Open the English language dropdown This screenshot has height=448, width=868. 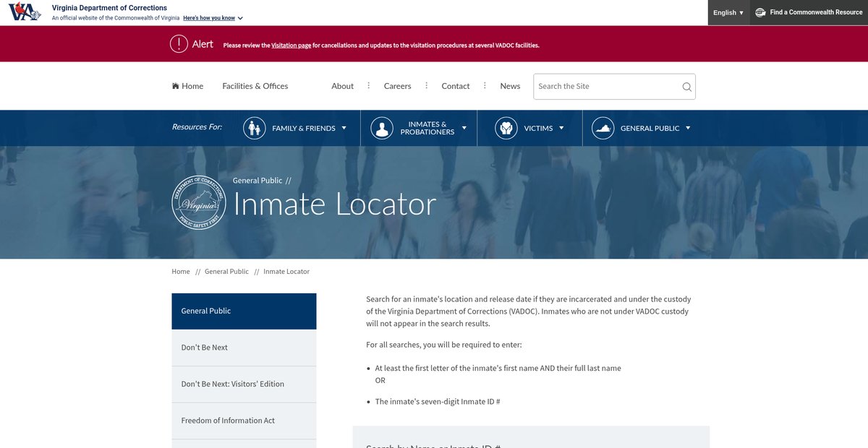coord(728,12)
